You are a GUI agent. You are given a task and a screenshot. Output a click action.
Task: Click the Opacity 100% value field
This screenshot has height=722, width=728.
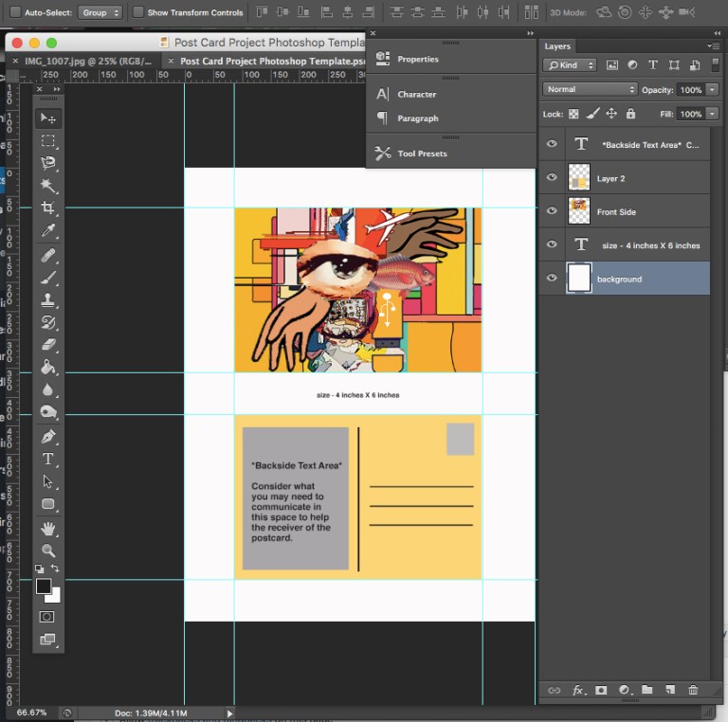pyautogui.click(x=691, y=90)
